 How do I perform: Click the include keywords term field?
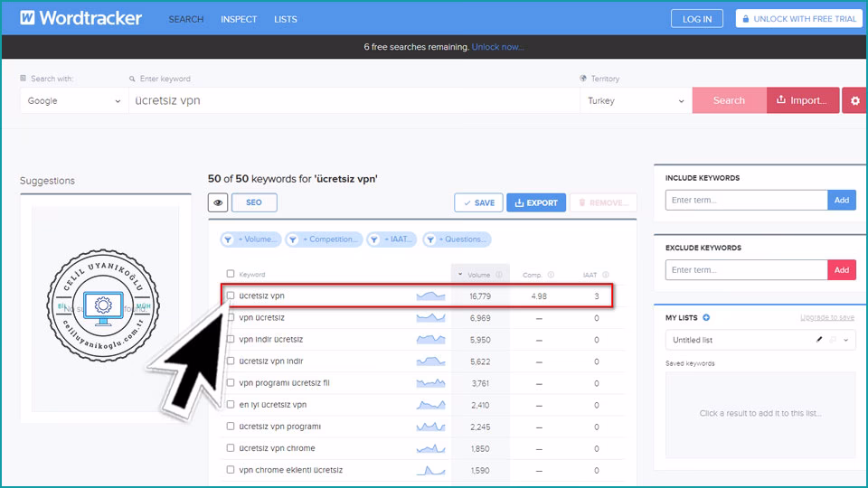[x=747, y=201]
